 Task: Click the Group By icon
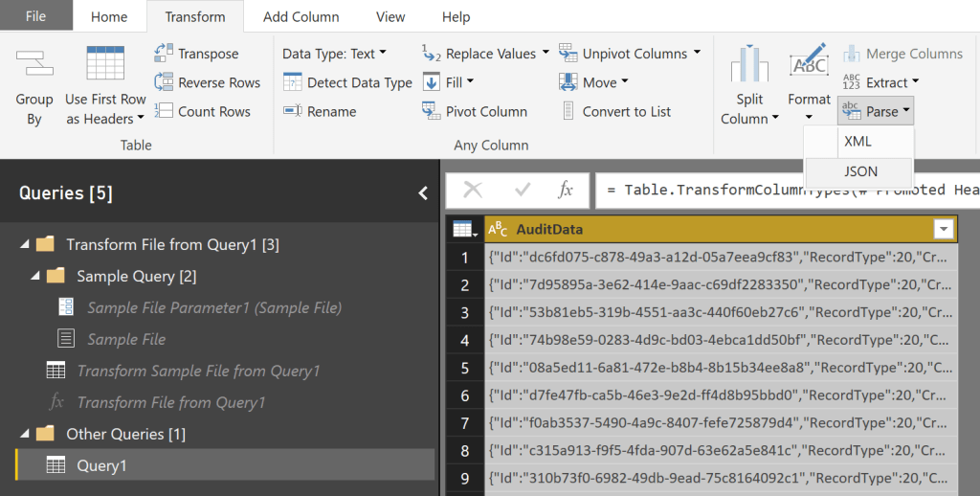[x=34, y=65]
